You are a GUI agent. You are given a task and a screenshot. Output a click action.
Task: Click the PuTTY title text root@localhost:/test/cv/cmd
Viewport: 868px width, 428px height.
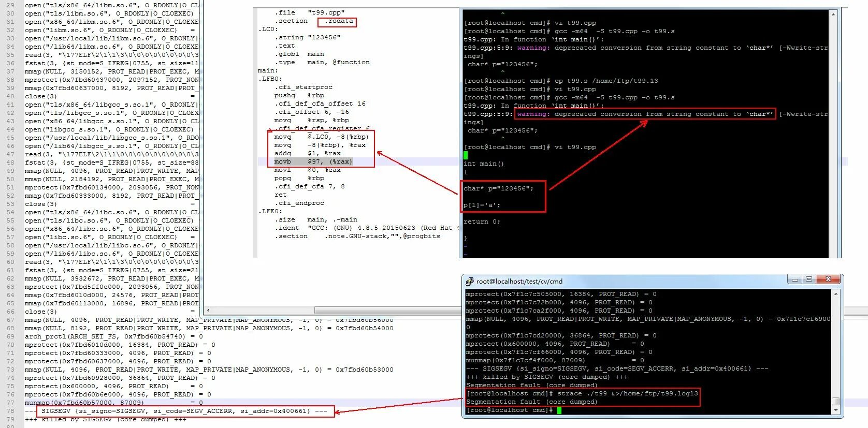coord(519,282)
